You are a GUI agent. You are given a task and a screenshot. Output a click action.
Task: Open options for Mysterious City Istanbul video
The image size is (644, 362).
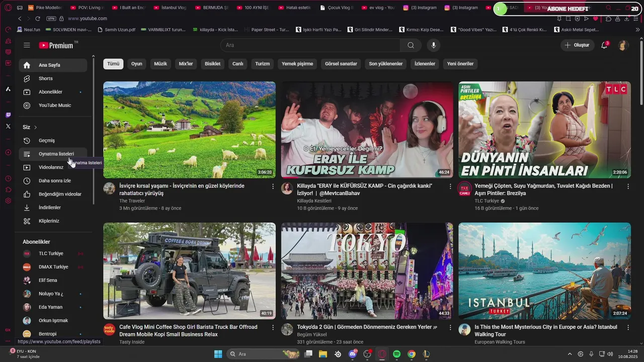[628, 327]
